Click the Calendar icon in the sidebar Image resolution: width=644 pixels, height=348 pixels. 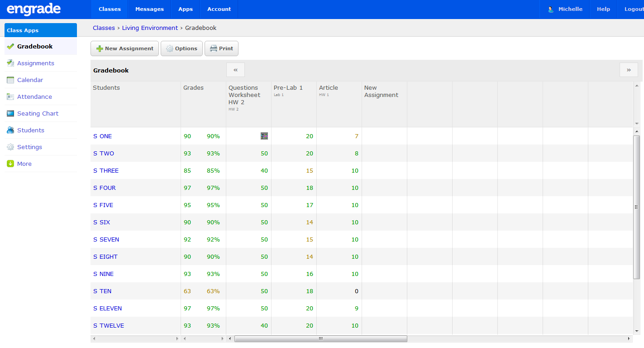(x=10, y=80)
